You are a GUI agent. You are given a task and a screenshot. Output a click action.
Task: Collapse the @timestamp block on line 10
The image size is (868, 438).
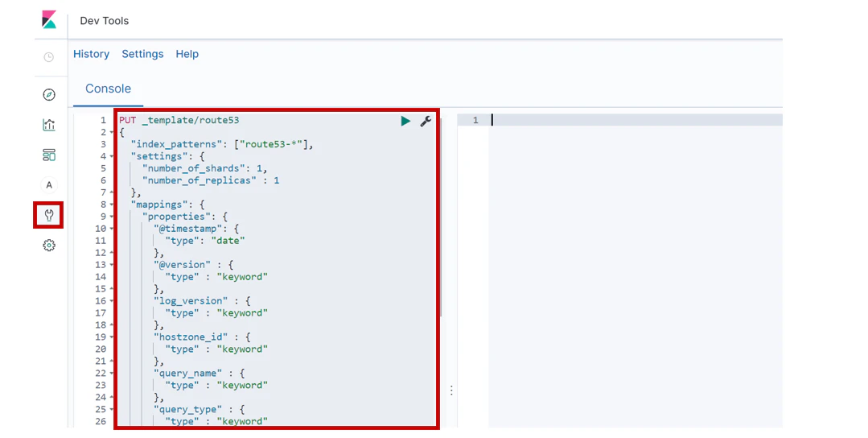pos(111,229)
